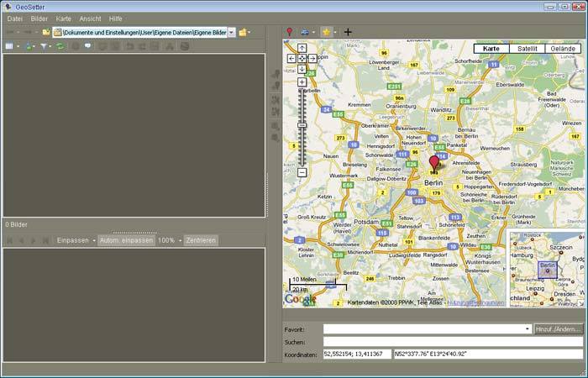588x378 pixels.
Task: Open the Bilder menu
Action: tap(39, 18)
